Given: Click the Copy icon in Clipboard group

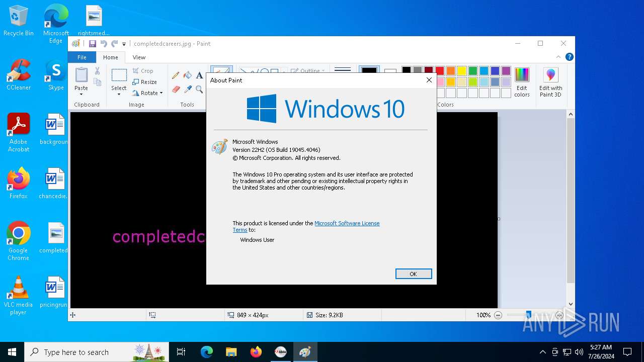Looking at the screenshot, I should tap(98, 82).
